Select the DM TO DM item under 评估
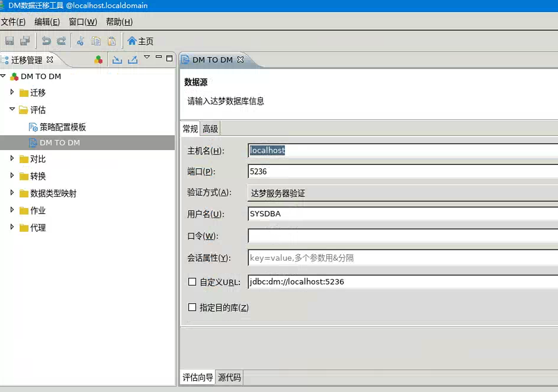Image resolution: width=558 pixels, height=392 pixels. pos(60,143)
